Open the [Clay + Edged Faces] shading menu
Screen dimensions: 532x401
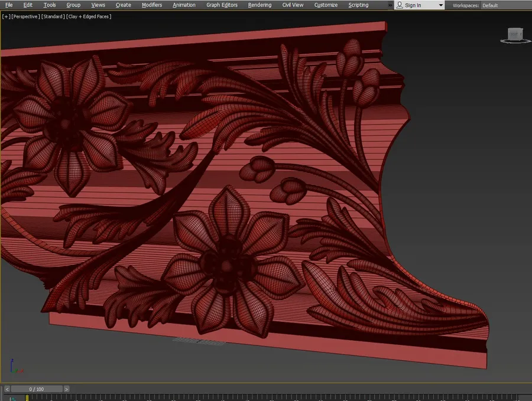[x=89, y=17]
